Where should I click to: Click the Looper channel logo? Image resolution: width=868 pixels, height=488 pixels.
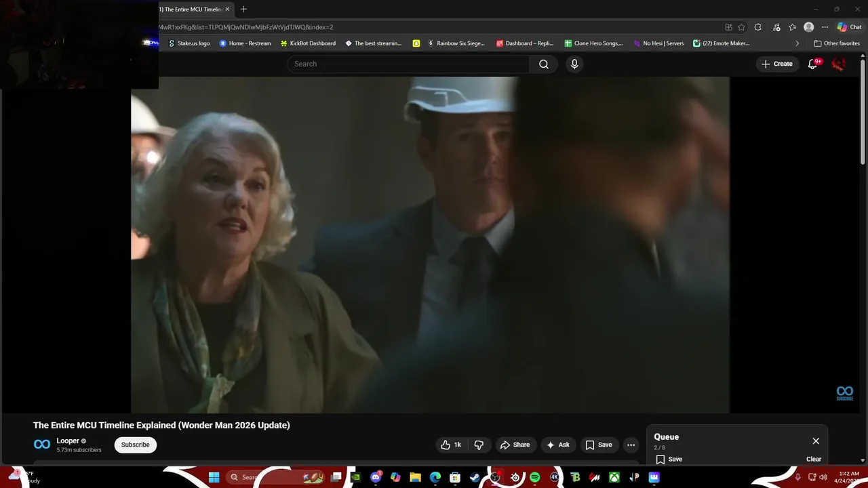42,445
